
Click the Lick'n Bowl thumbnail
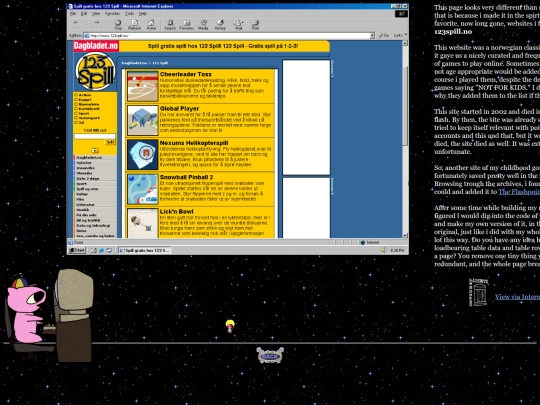coord(143,223)
